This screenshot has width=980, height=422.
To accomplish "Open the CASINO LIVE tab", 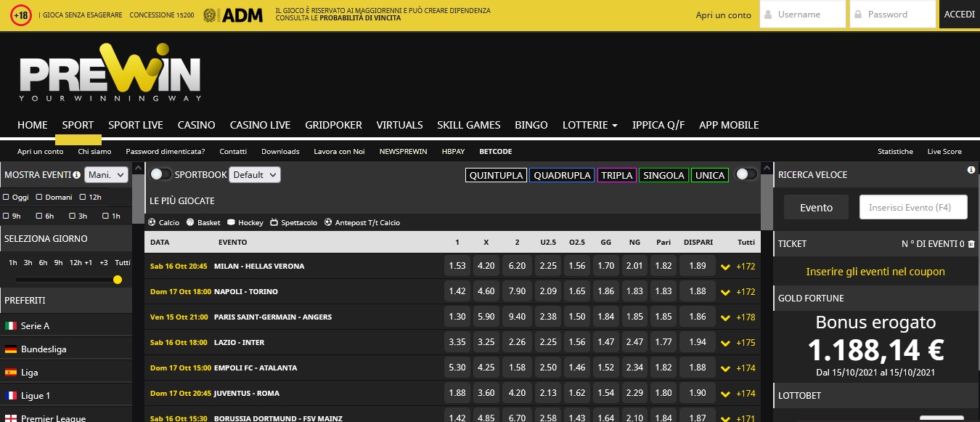I will tap(260, 125).
